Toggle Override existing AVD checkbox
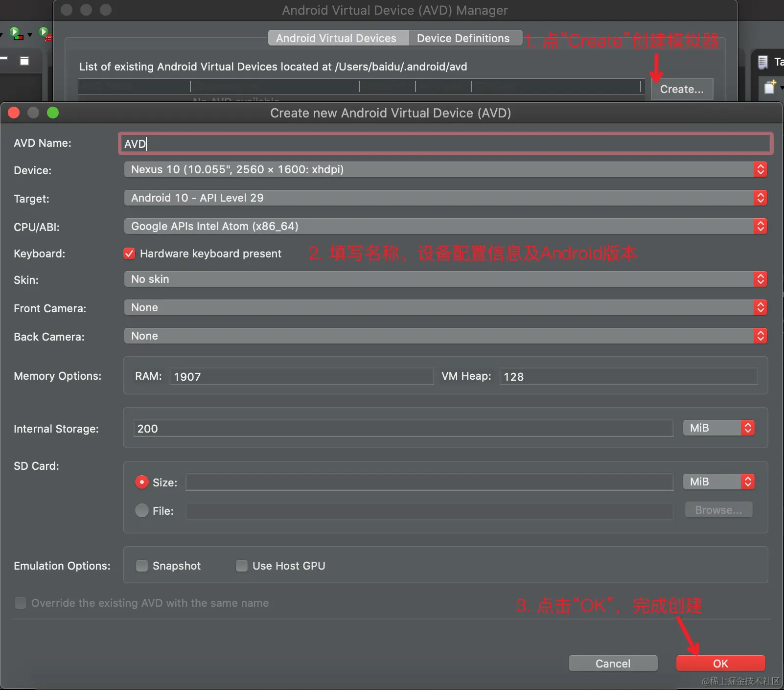The image size is (784, 690). click(21, 603)
